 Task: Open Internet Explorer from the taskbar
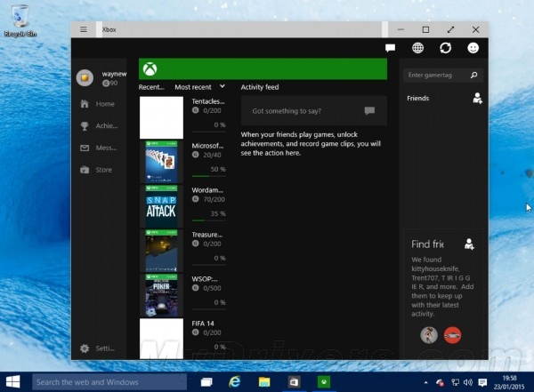pyautogui.click(x=235, y=381)
